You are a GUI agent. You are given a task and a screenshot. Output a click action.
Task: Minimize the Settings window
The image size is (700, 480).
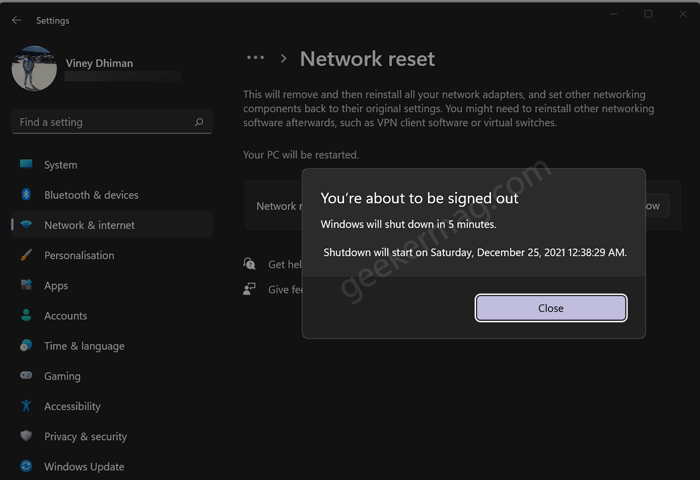coord(614,14)
